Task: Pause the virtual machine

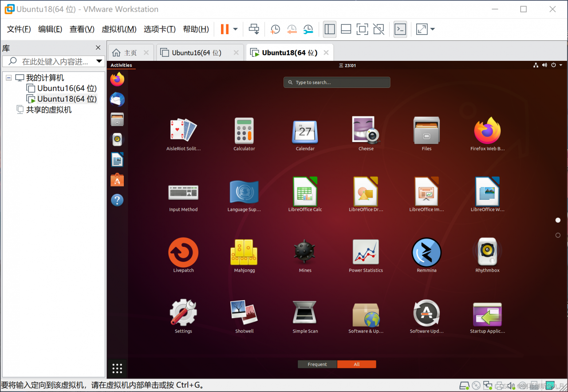Action: pos(225,29)
